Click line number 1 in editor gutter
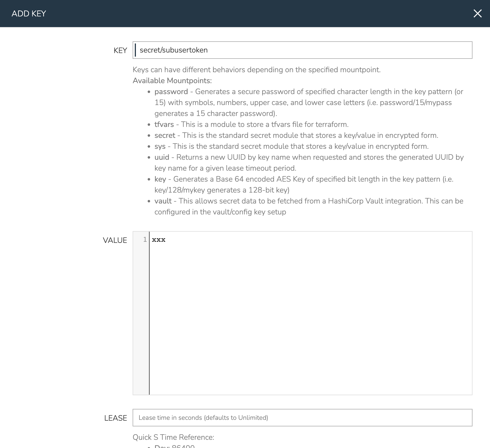 click(x=145, y=240)
